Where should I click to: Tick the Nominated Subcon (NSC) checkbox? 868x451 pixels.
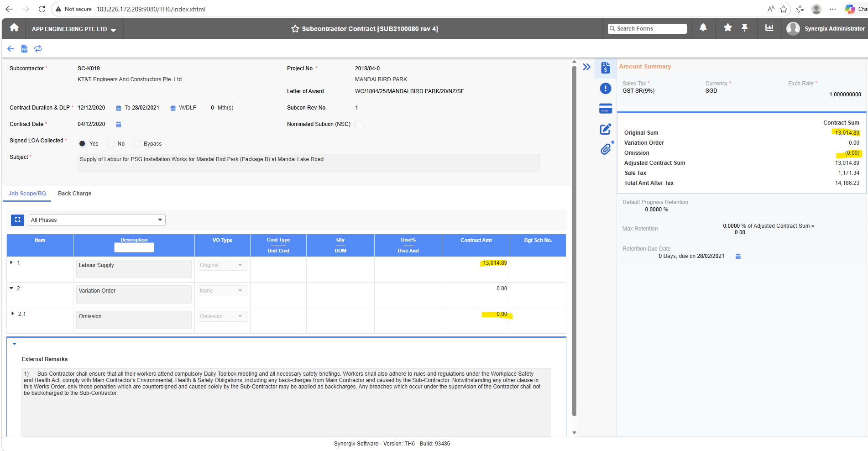[359, 125]
